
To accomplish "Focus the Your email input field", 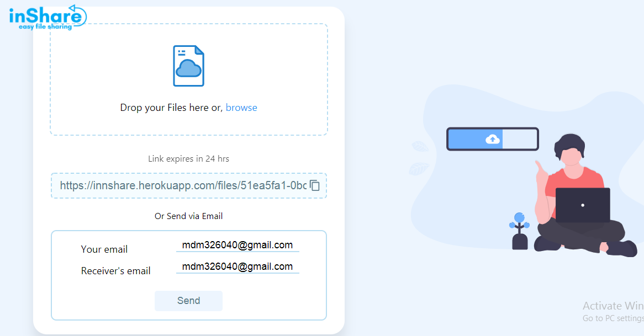I will (x=237, y=246).
